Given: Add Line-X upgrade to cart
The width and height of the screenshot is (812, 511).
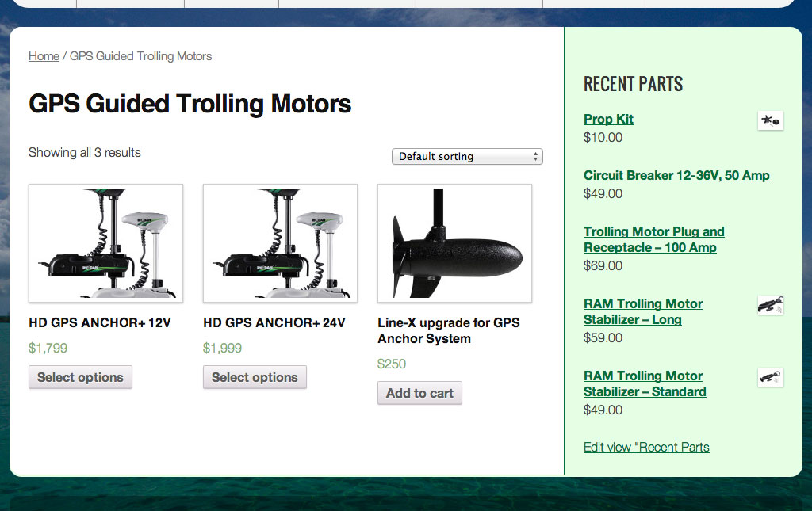Looking at the screenshot, I should point(419,393).
